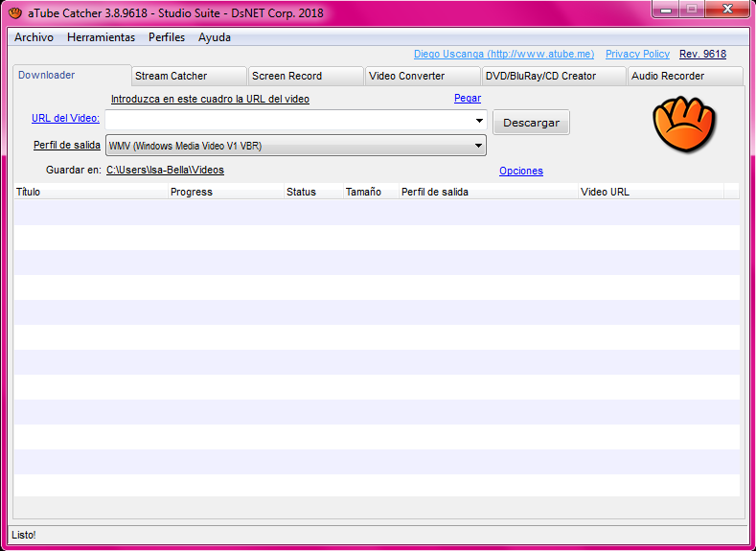The image size is (756, 551).
Task: Open the C:\Users\Isa-Bella\Videos save path
Action: [x=165, y=171]
